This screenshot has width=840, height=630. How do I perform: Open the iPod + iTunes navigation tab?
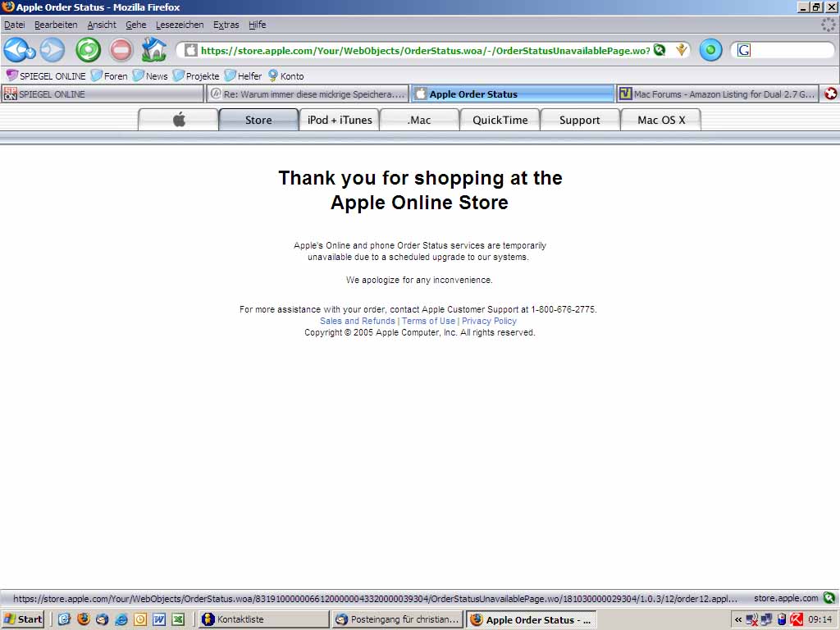(x=340, y=120)
